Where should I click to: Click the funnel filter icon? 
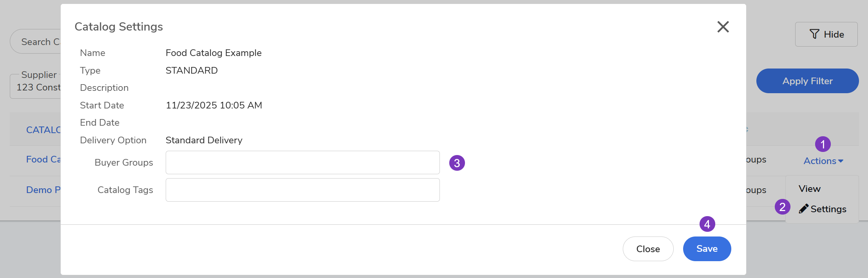[x=814, y=34]
